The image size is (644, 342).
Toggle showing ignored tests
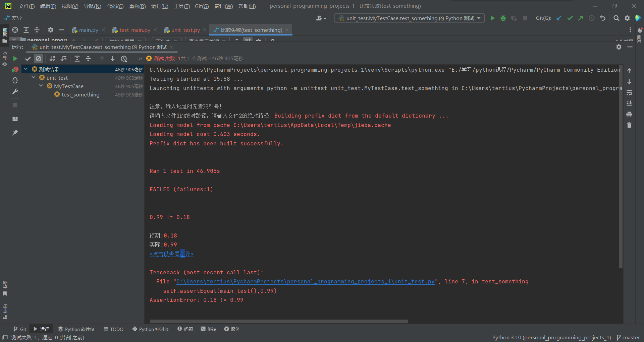pos(39,59)
